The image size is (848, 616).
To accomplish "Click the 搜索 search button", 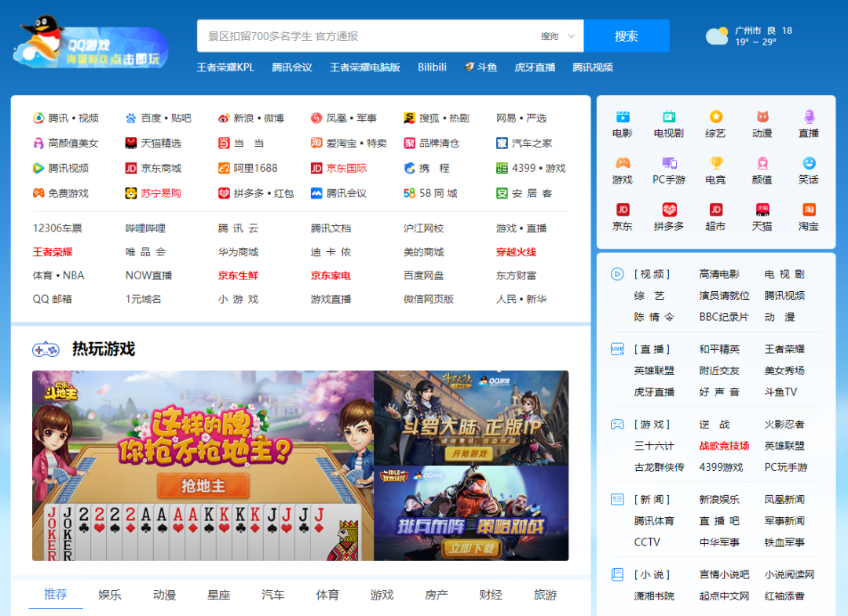I will tap(627, 36).
